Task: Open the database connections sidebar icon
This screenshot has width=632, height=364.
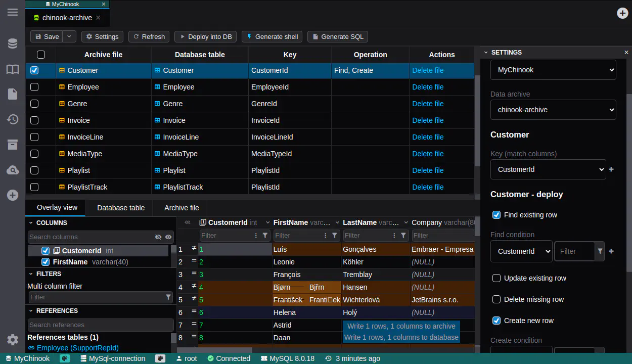Action: [13, 44]
